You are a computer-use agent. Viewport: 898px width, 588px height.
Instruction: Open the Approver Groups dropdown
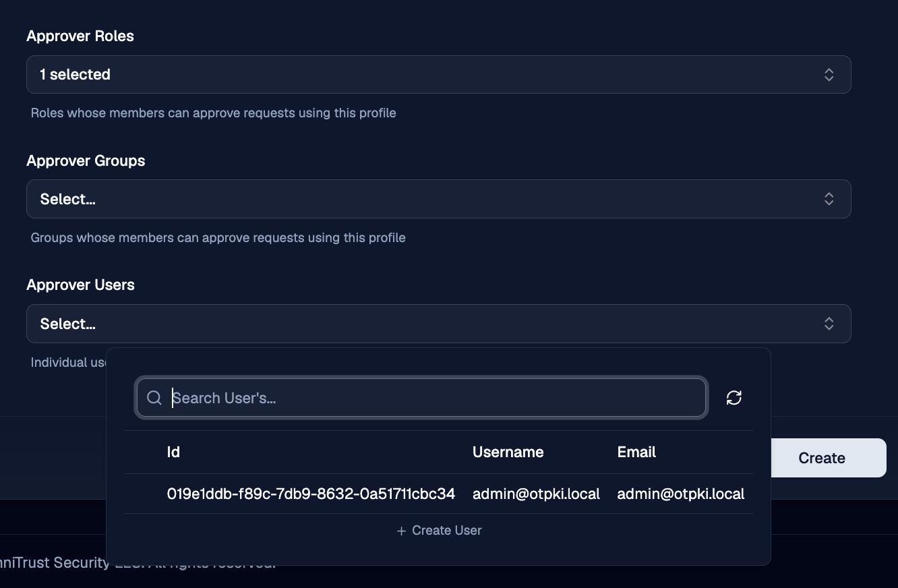click(x=438, y=199)
